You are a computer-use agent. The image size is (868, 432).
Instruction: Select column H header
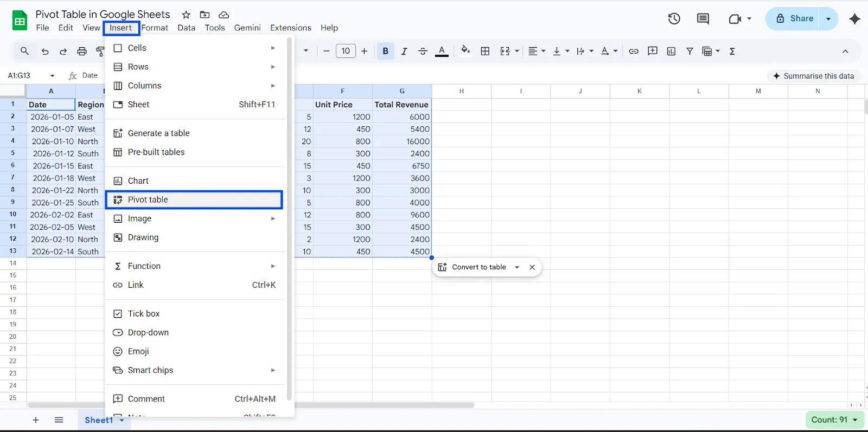[x=461, y=91]
